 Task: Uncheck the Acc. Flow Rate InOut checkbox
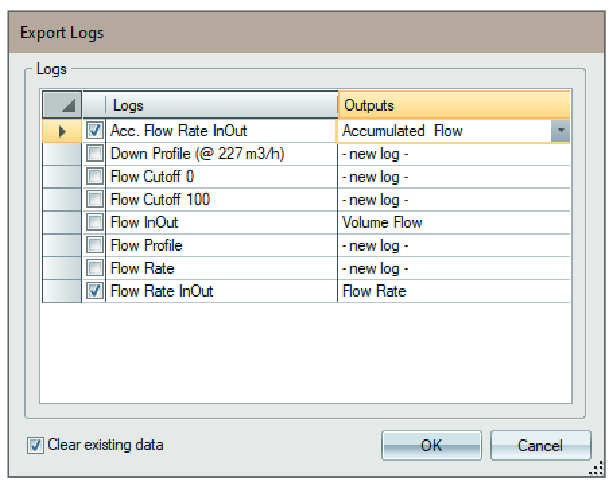point(95,131)
